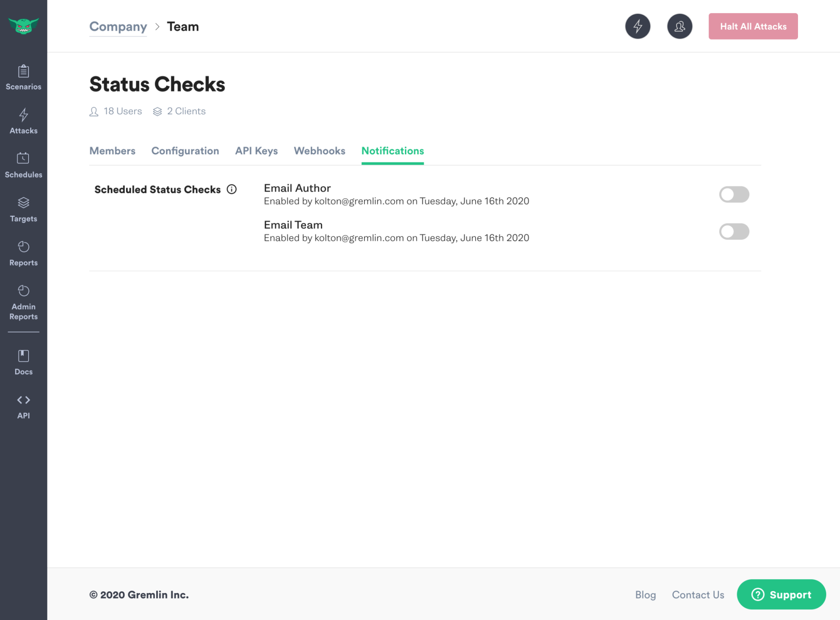Click the Status Checks heading
This screenshot has height=620, width=840.
pos(157,84)
